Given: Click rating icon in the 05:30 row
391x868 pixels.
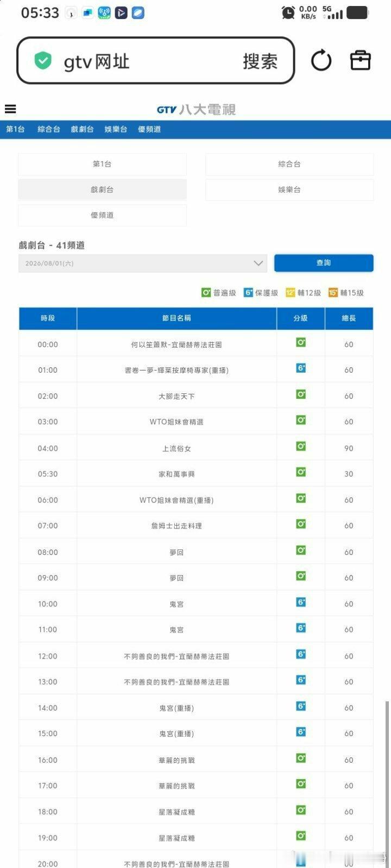Looking at the screenshot, I should pyautogui.click(x=301, y=472).
